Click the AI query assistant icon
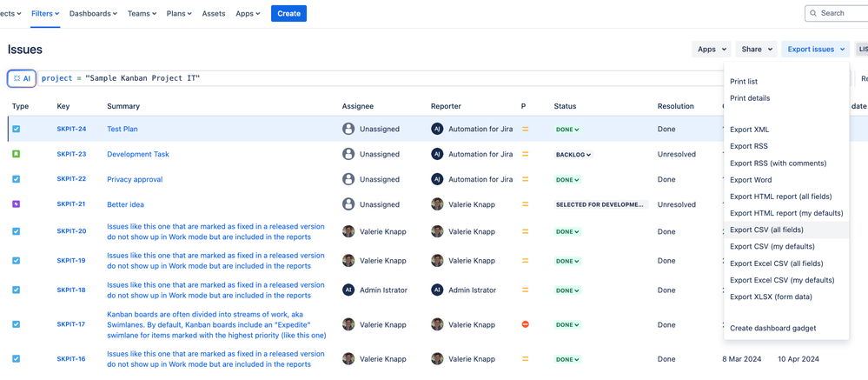Viewport: 868px width, 380px height. (22, 78)
